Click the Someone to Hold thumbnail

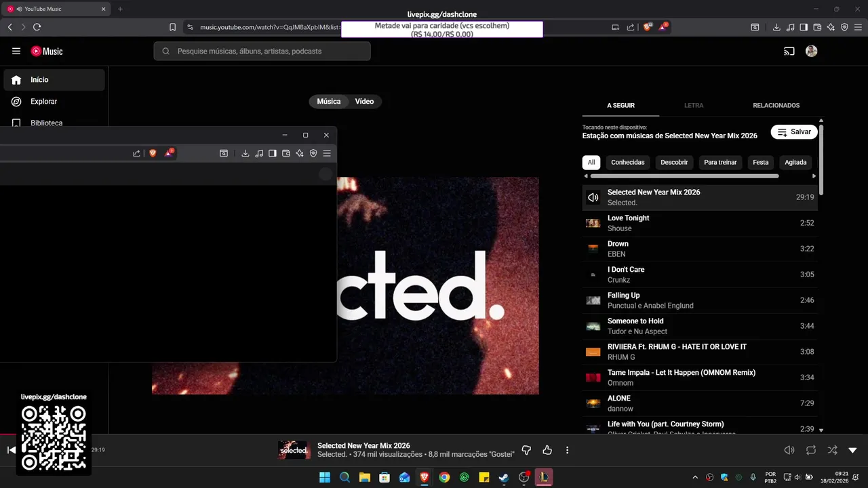[x=593, y=326]
